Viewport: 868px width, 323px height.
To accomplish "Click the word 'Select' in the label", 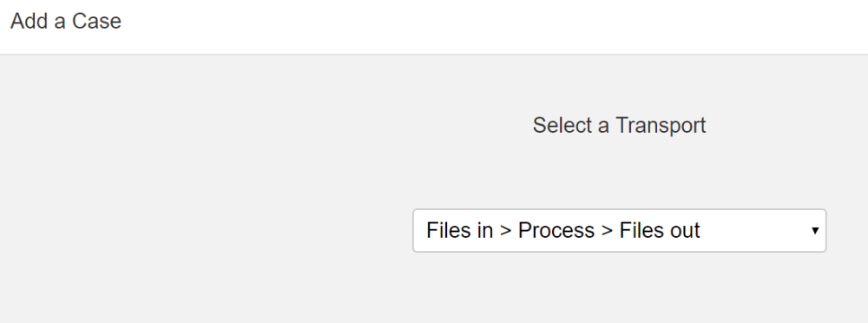I will [562, 125].
